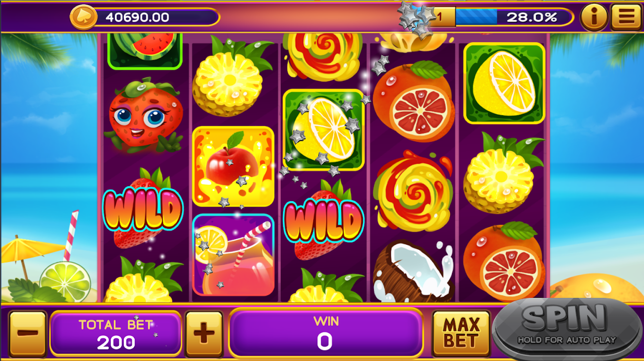The image size is (644, 361).
Task: Click the TOTAL BET 200 display
Action: click(x=116, y=333)
